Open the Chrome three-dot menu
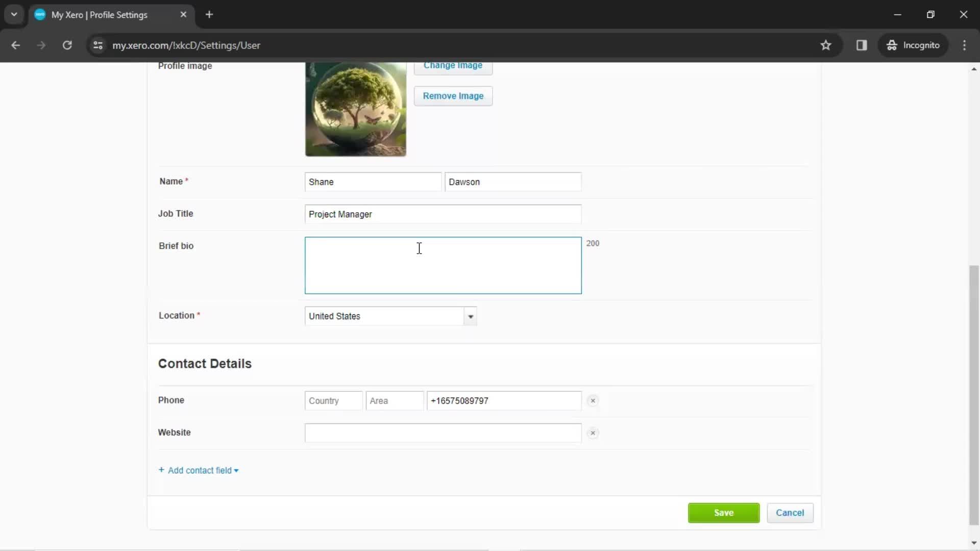 click(964, 45)
